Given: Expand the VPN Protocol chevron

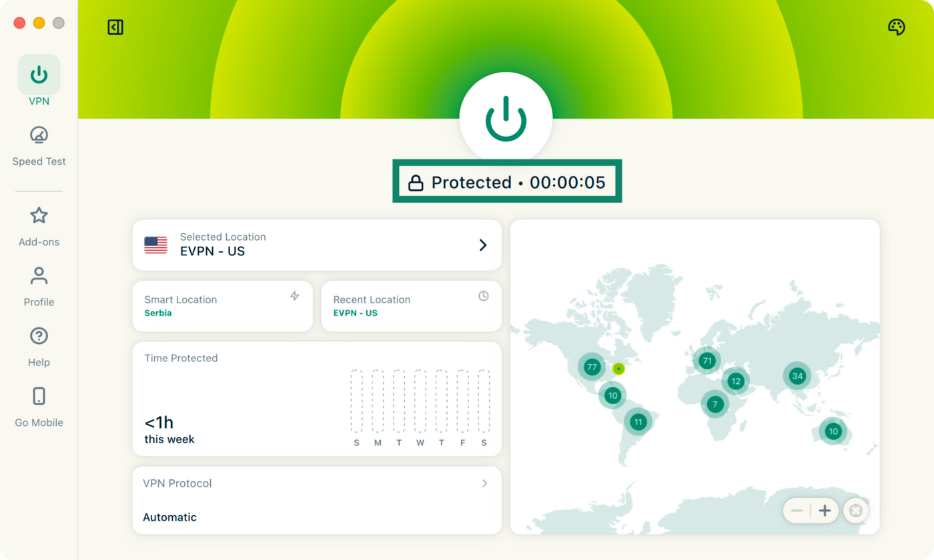Looking at the screenshot, I should click(x=485, y=483).
